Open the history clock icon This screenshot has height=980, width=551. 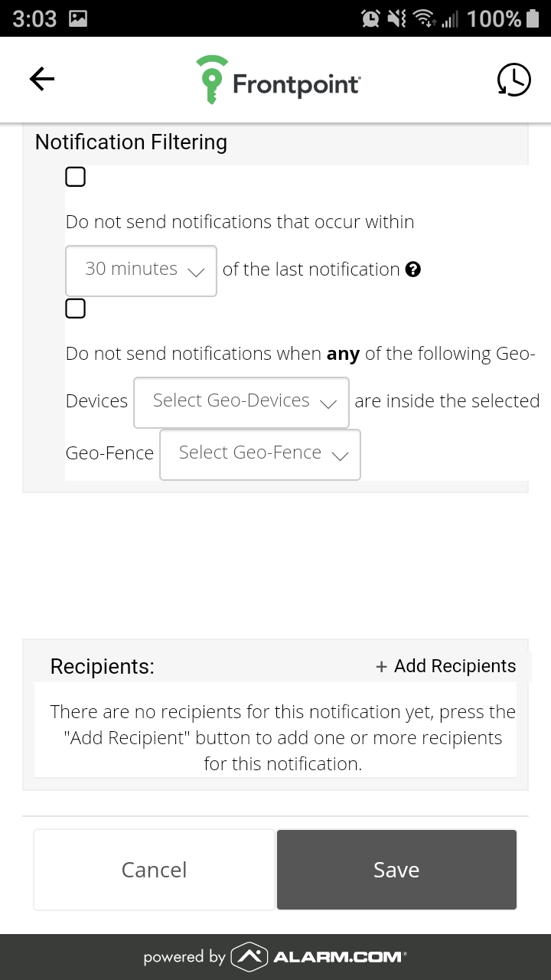coord(514,80)
